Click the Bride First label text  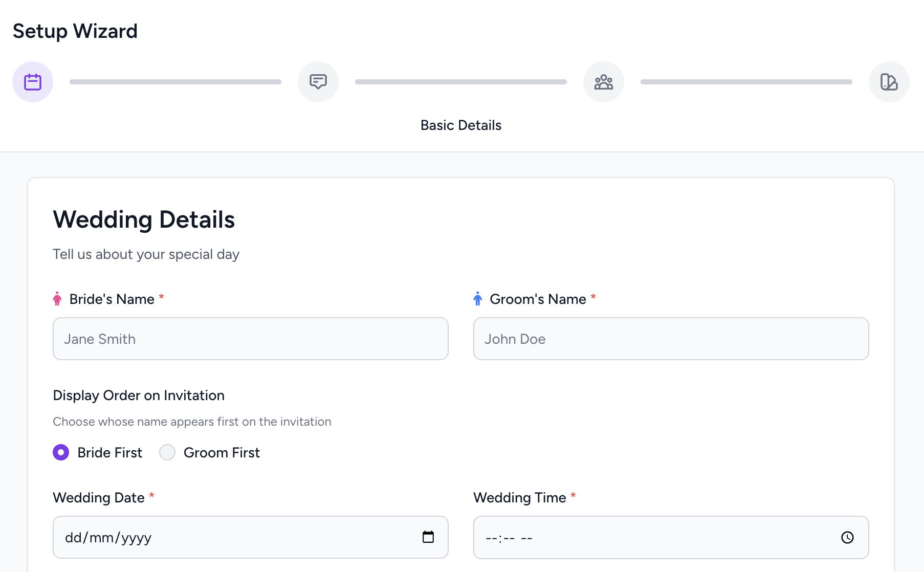tap(110, 453)
